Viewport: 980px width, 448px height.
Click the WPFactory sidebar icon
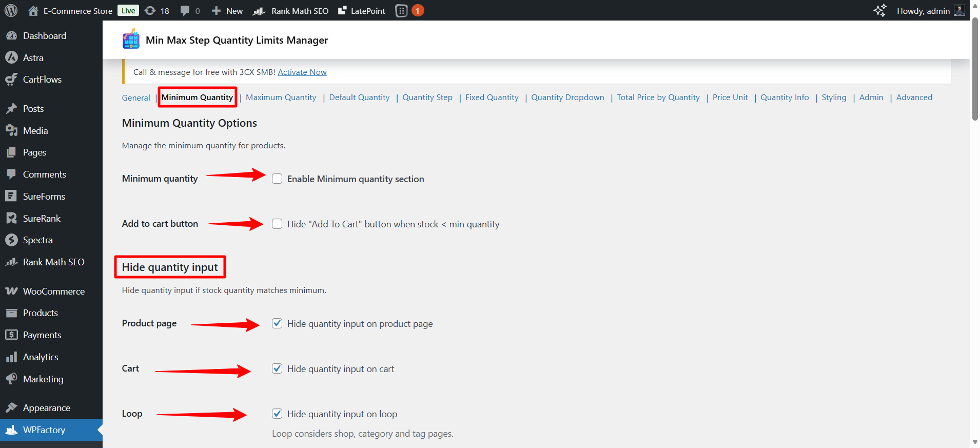[11, 430]
